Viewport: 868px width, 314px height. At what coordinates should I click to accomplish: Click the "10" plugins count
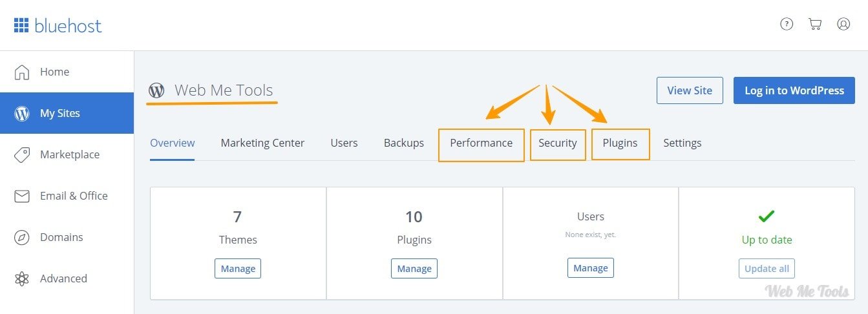(x=414, y=216)
